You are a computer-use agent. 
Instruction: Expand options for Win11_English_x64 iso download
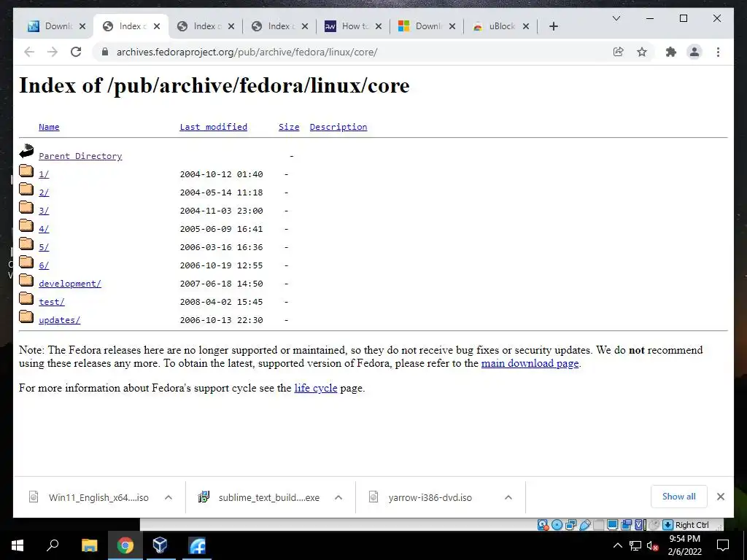(x=169, y=497)
